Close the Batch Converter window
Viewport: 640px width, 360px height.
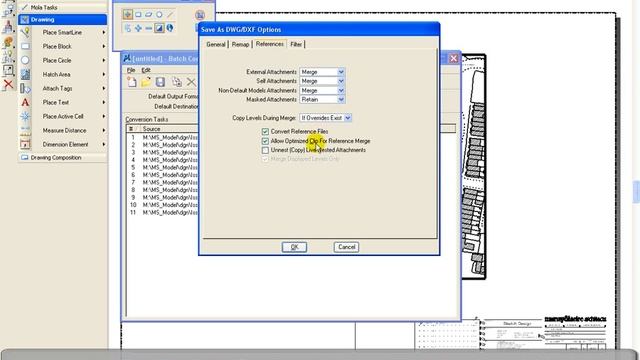point(453,58)
